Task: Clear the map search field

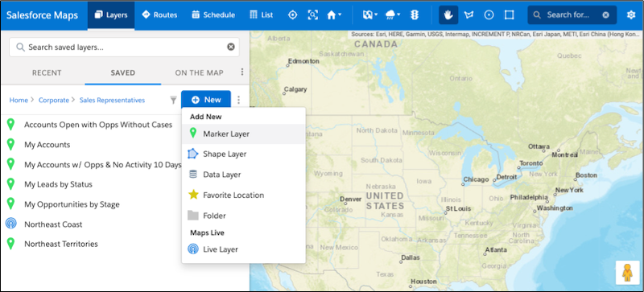Action: pyautogui.click(x=606, y=15)
